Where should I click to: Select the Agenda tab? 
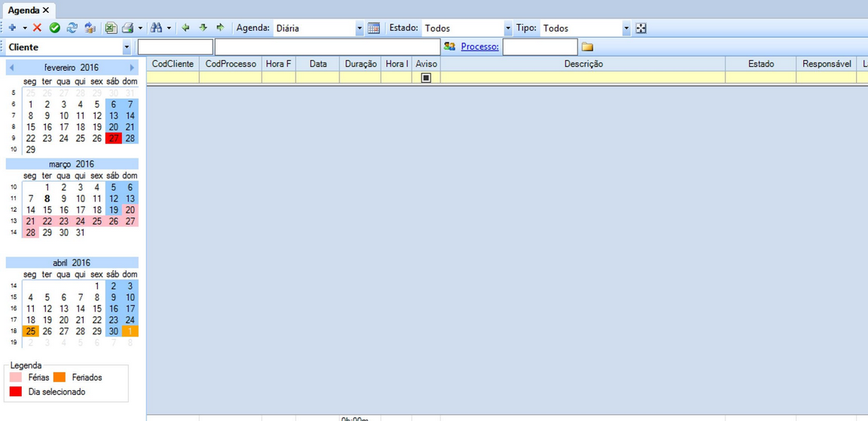24,10
